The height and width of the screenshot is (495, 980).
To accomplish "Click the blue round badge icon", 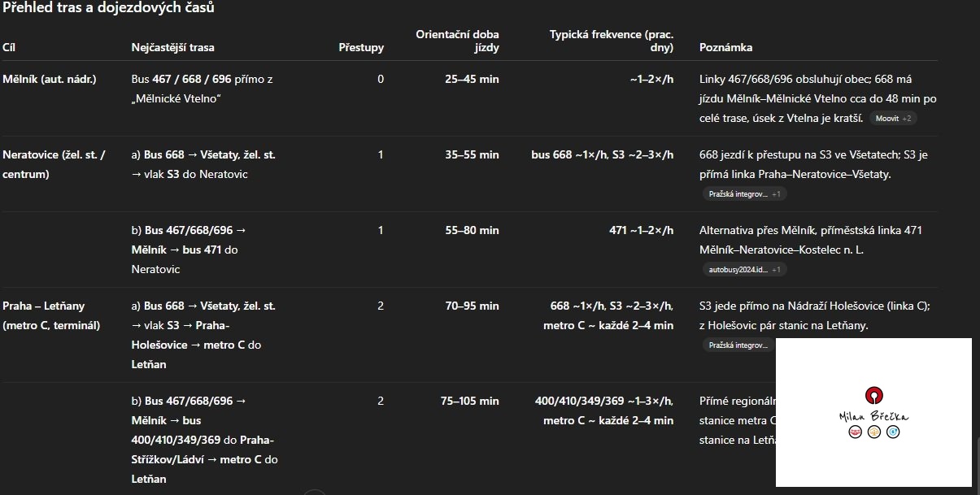I will point(893,432).
